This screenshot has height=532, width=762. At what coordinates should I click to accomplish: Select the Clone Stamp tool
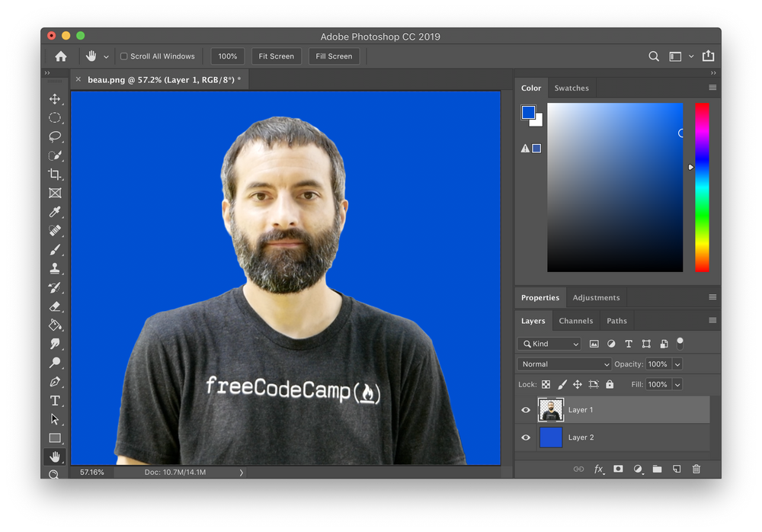click(x=55, y=268)
